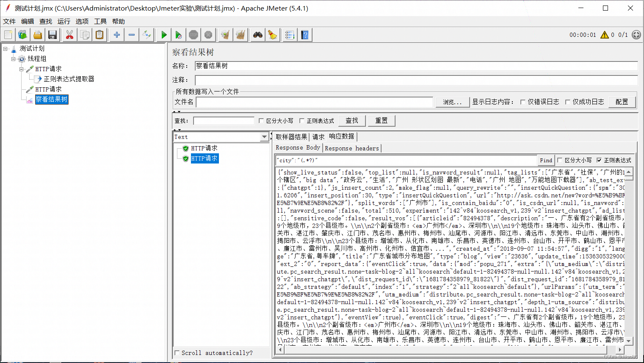Image resolution: width=644 pixels, height=363 pixels.
Task: Open the 工具 menu
Action: click(100, 21)
